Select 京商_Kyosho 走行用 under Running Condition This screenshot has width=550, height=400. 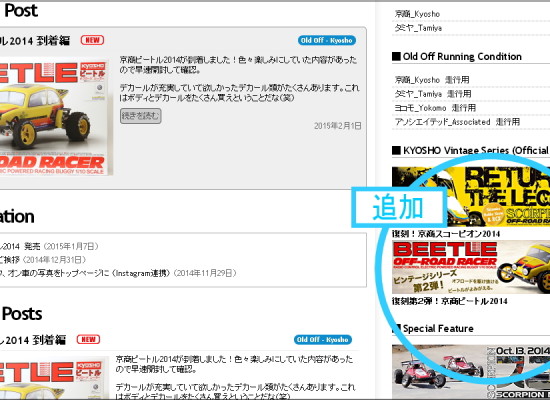pyautogui.click(x=432, y=80)
